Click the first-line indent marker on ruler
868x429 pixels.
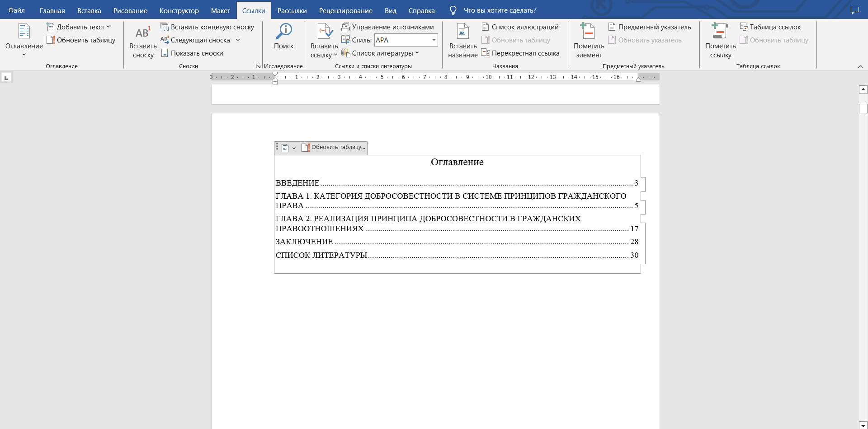(275, 74)
